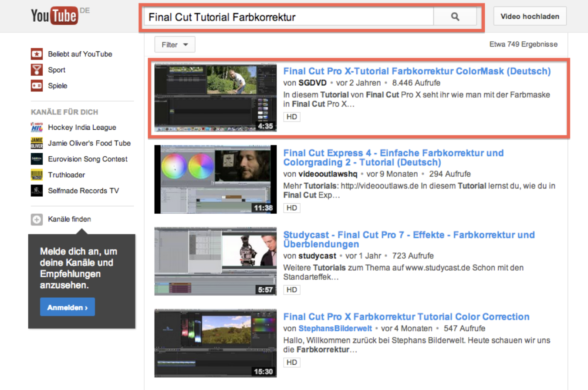Click the YouTube logo
This screenshot has width=588, height=390.
tap(54, 16)
